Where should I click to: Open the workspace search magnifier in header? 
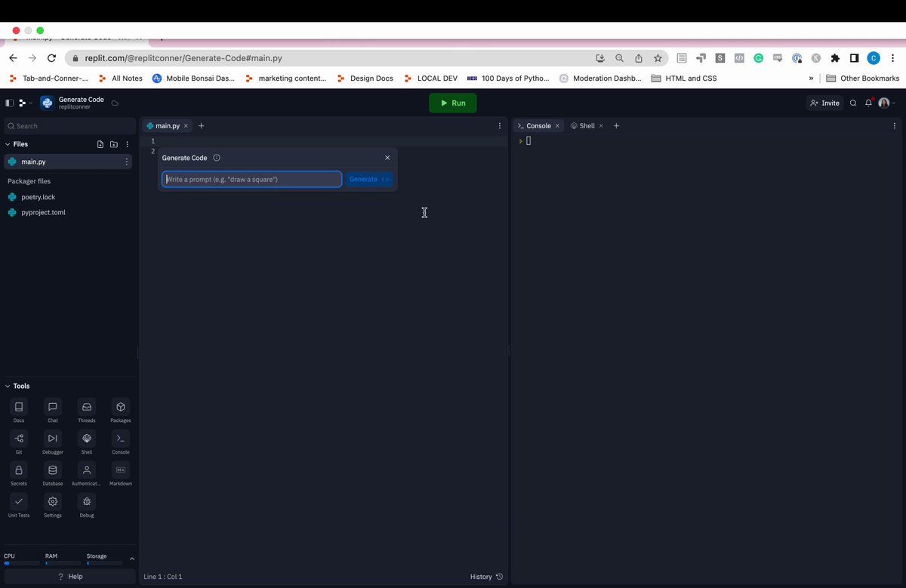click(853, 103)
